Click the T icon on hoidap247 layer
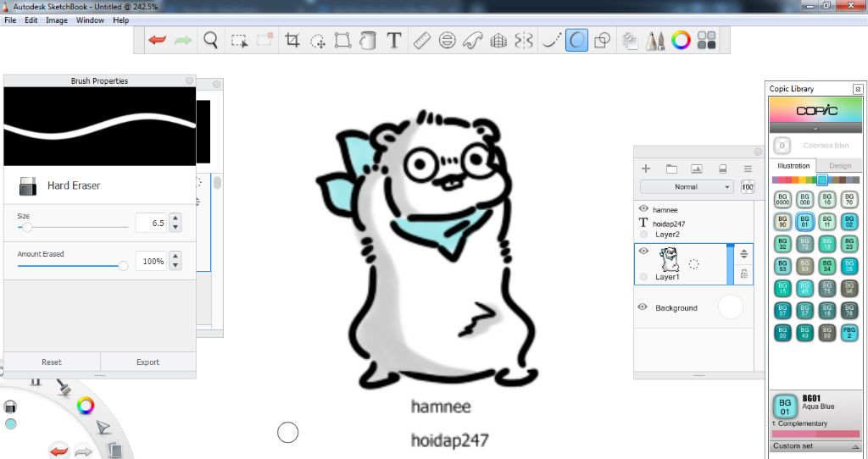This screenshot has width=868, height=459. click(643, 223)
